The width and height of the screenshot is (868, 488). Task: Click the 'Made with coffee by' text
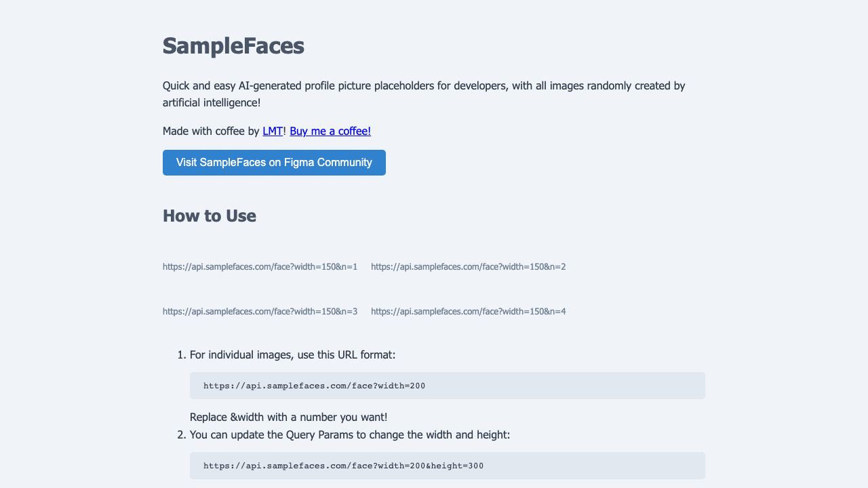pos(211,131)
